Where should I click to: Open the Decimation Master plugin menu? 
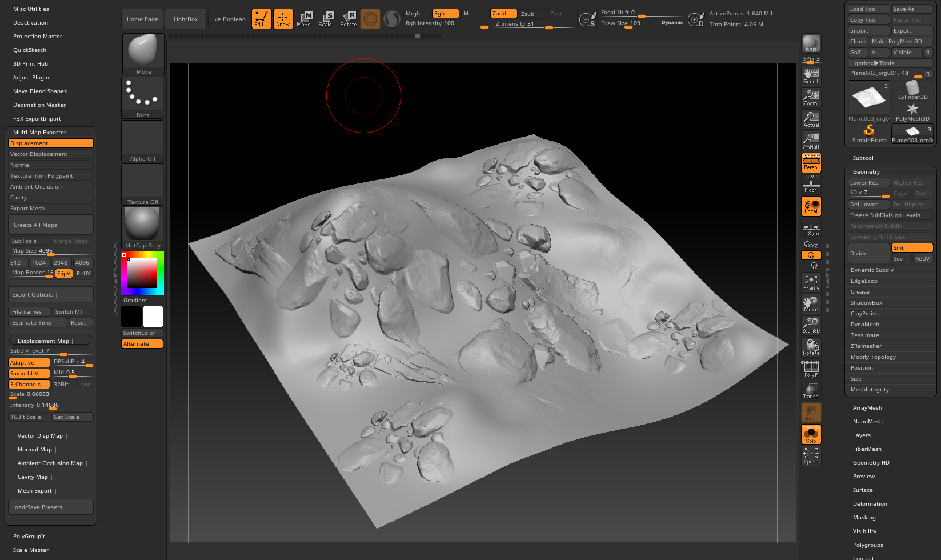tap(39, 105)
